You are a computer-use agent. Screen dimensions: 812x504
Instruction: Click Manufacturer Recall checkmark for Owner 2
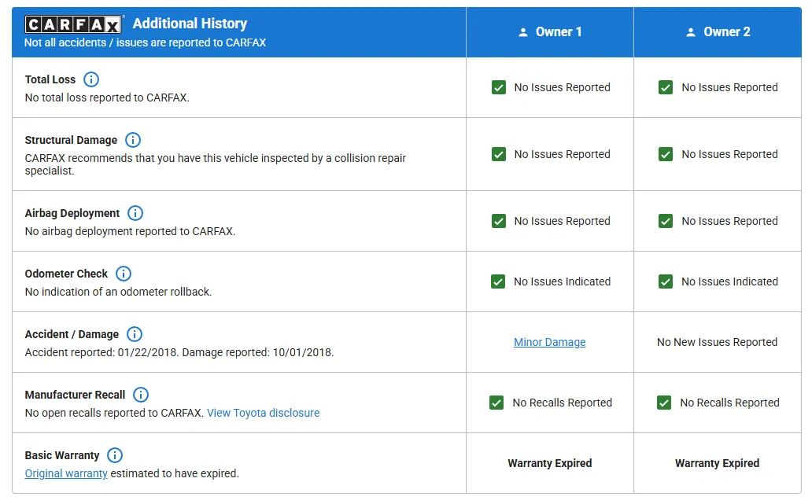[x=664, y=403]
